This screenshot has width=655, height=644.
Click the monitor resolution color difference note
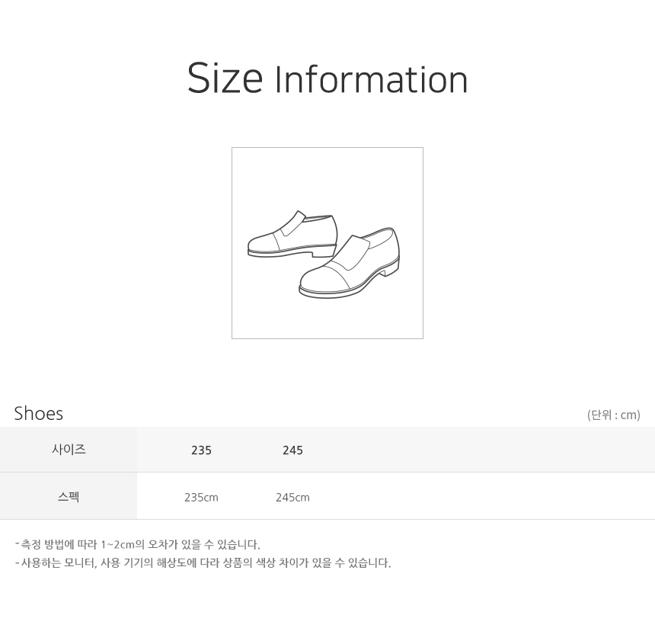click(x=203, y=563)
